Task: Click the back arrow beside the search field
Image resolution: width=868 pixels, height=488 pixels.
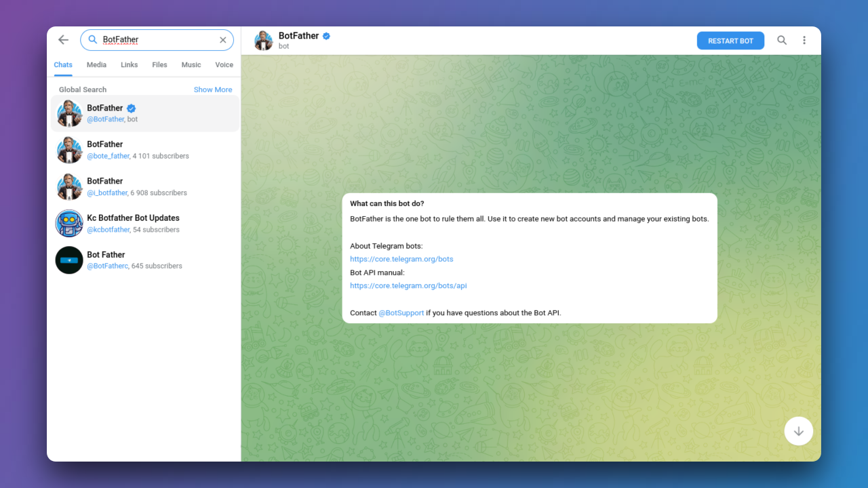Action: point(63,40)
